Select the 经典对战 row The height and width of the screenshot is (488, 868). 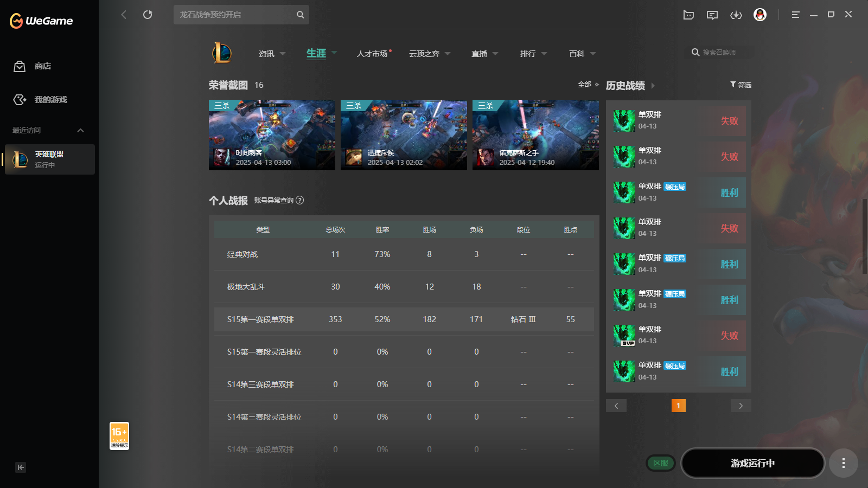point(404,254)
